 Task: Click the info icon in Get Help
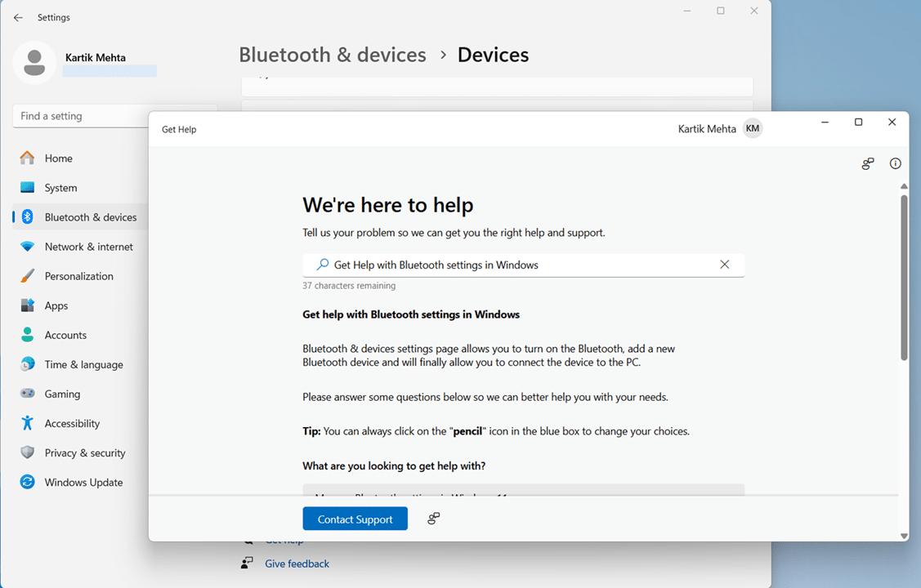(895, 163)
